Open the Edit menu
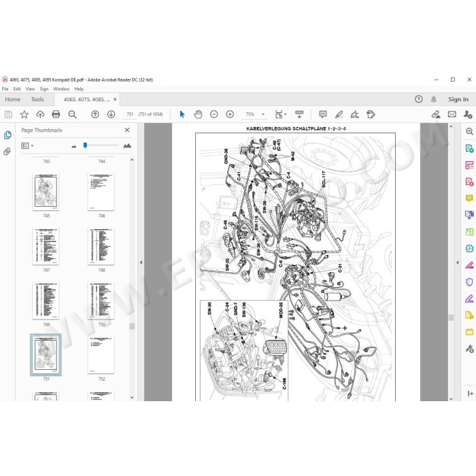 click(17, 89)
